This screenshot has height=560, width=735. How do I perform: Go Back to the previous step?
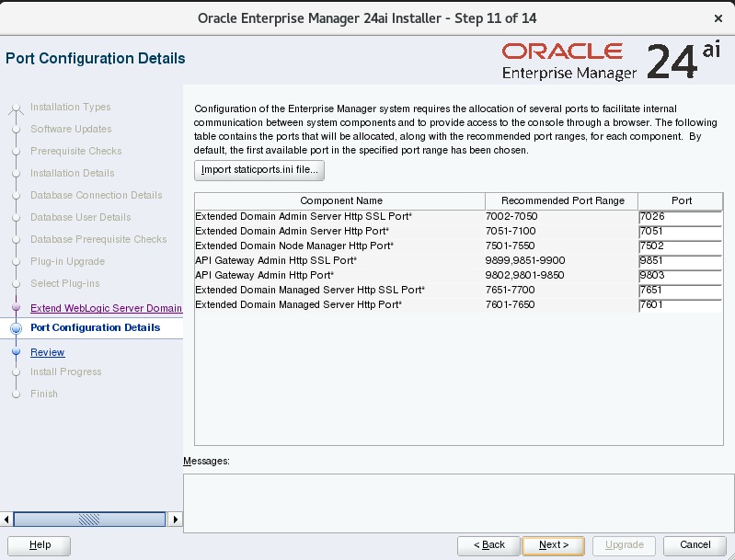488,545
